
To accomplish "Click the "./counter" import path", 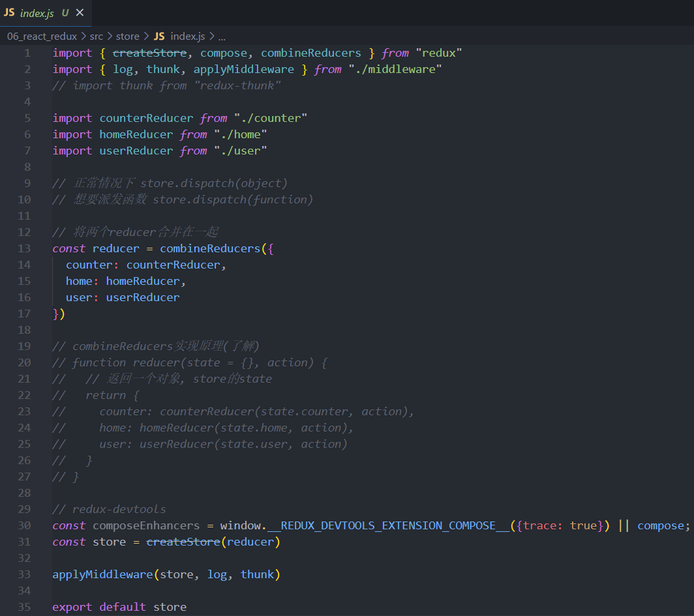I will pyautogui.click(x=271, y=118).
